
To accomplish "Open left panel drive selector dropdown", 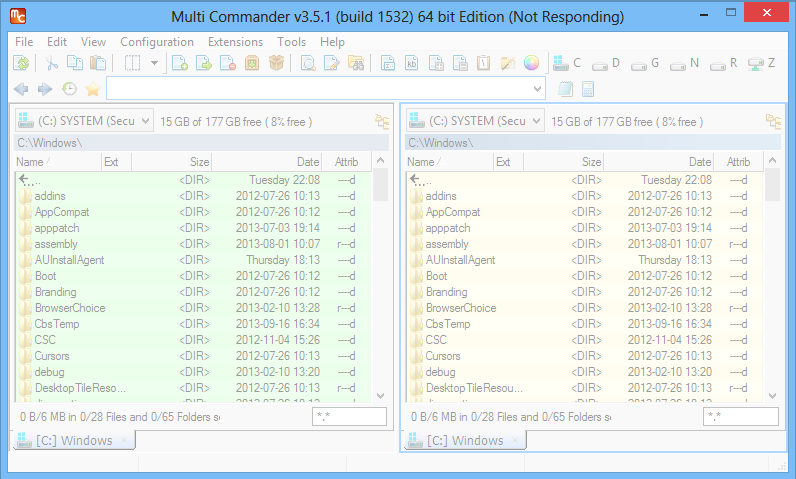I will tap(84, 121).
